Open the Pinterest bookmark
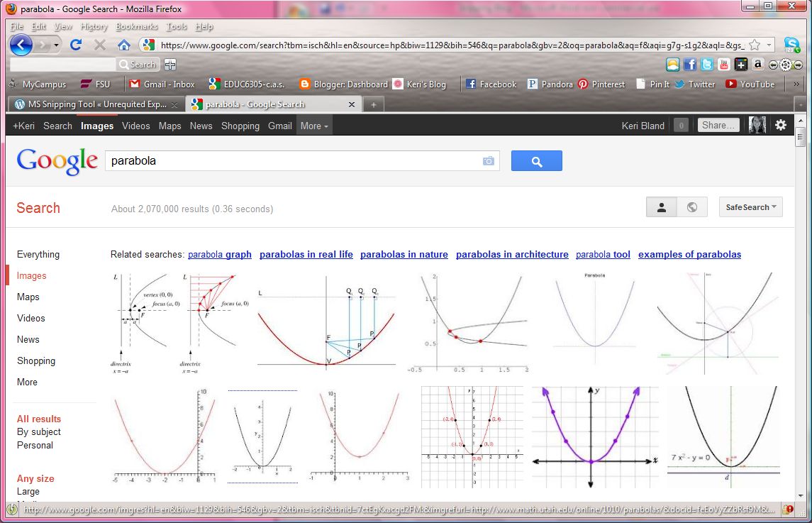Viewport: 812px width, 523px height. [602, 84]
